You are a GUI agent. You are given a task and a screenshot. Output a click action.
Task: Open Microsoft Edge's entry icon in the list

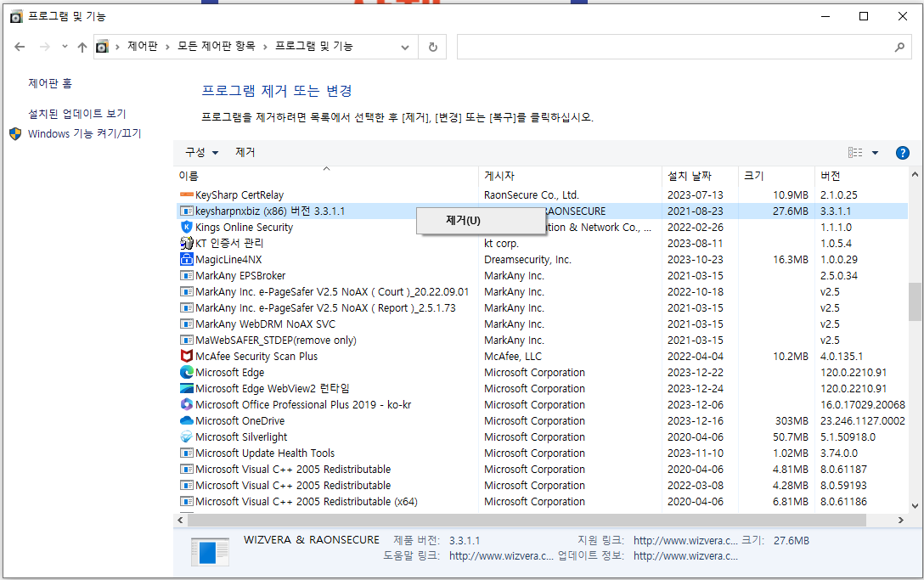pyautogui.click(x=188, y=372)
